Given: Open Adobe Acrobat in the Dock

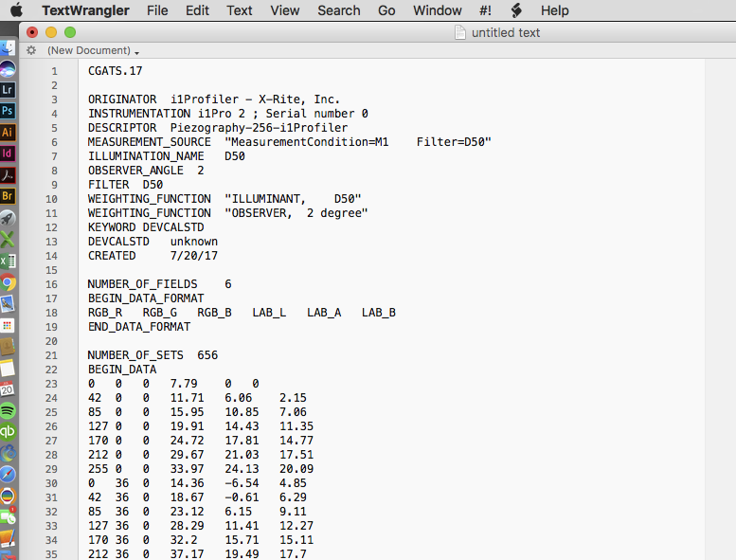Looking at the screenshot, I should click(8, 175).
